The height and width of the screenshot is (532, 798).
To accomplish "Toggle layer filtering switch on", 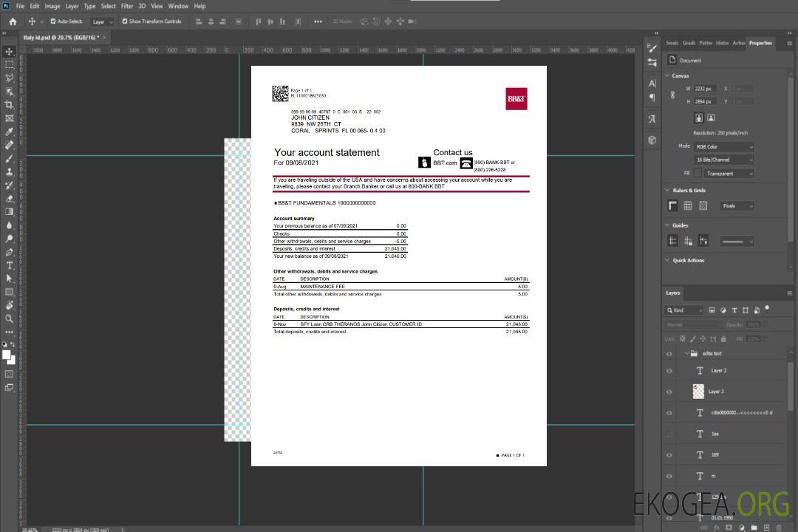I will 767,309.
